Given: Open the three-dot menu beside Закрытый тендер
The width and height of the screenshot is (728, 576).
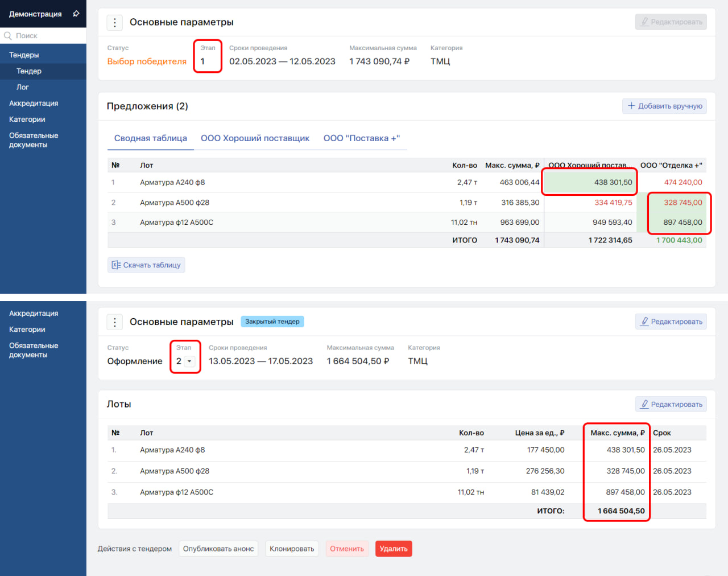Looking at the screenshot, I should click(x=115, y=322).
